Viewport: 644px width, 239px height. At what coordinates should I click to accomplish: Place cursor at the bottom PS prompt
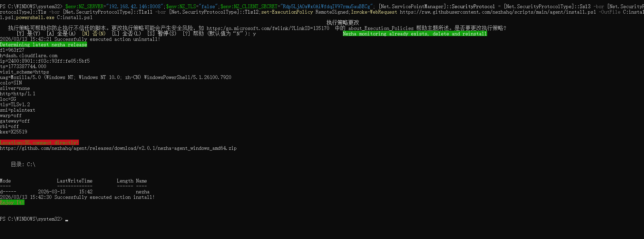pos(67,219)
